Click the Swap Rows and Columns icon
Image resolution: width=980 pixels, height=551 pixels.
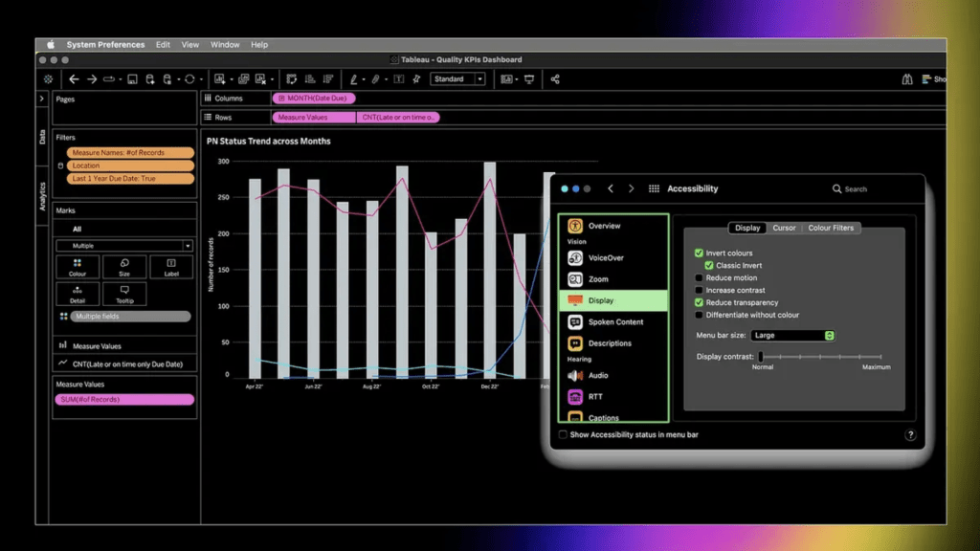[x=291, y=79]
